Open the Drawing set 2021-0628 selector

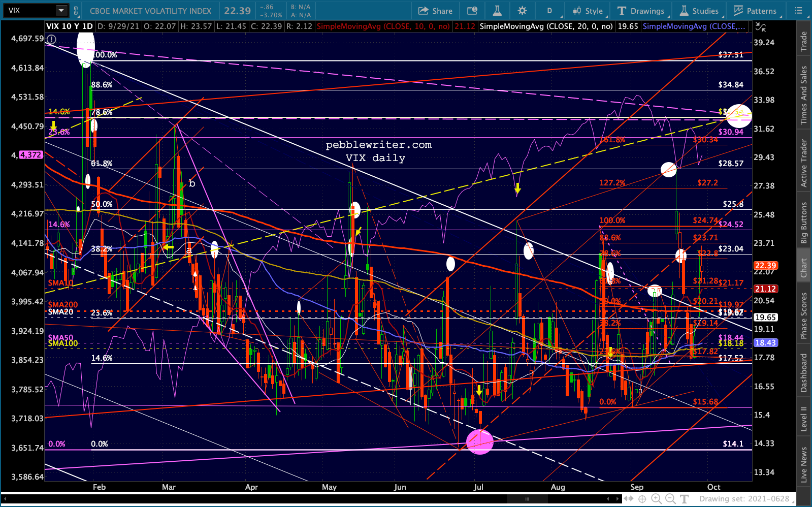pos(744,498)
